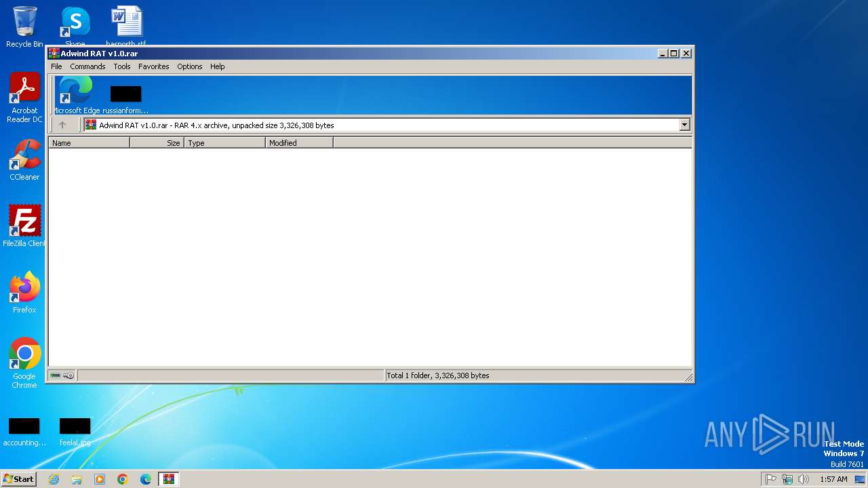Sort file list by Modified column
Viewport: 868px width, 488px height.
tap(299, 143)
